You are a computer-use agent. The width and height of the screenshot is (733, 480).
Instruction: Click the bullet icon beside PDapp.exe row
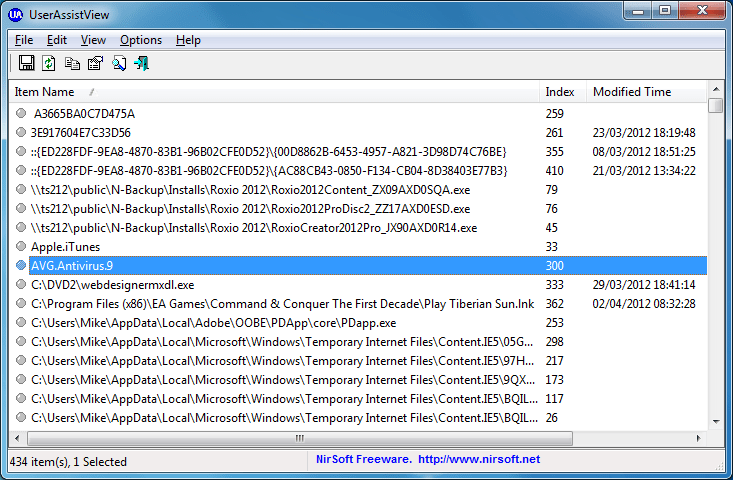point(21,322)
